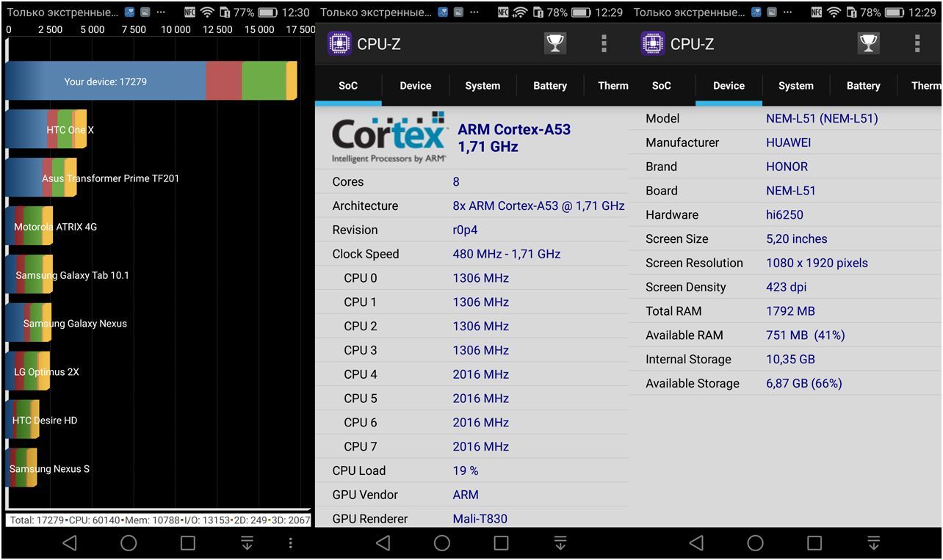Open the three-dot overflow menu on the Device screen
Image resolution: width=943 pixels, height=560 pixels.
coord(917,44)
